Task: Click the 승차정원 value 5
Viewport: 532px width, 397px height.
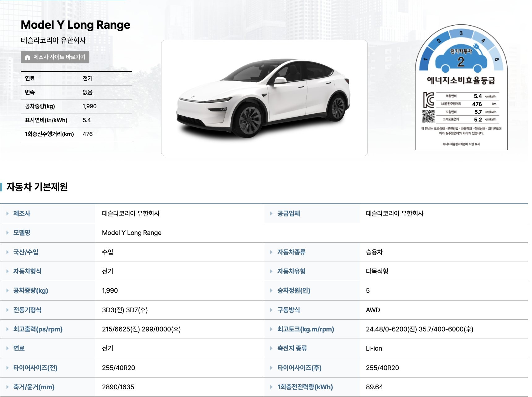Action: pyautogui.click(x=368, y=291)
